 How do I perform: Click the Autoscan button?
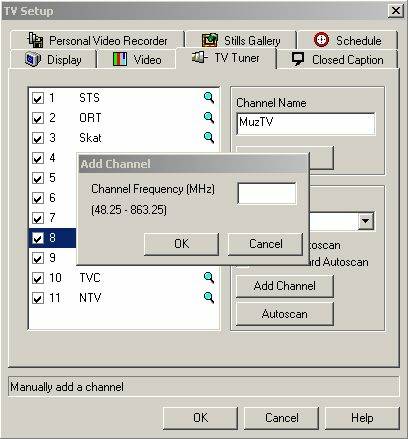tap(285, 314)
